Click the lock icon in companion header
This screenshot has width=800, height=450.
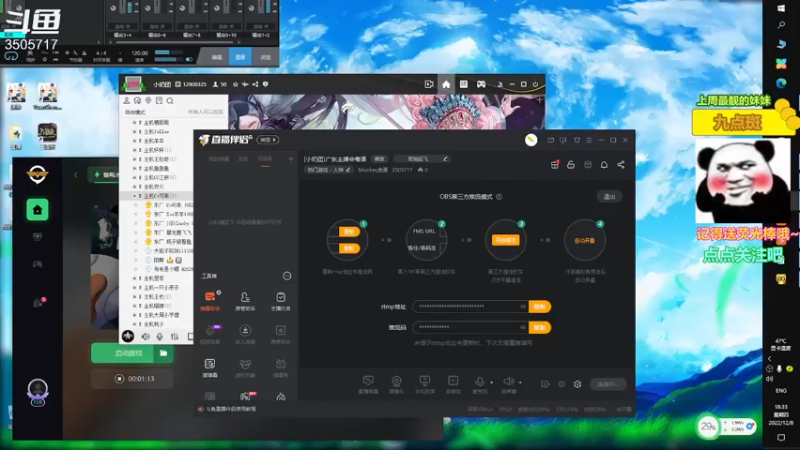[571, 164]
